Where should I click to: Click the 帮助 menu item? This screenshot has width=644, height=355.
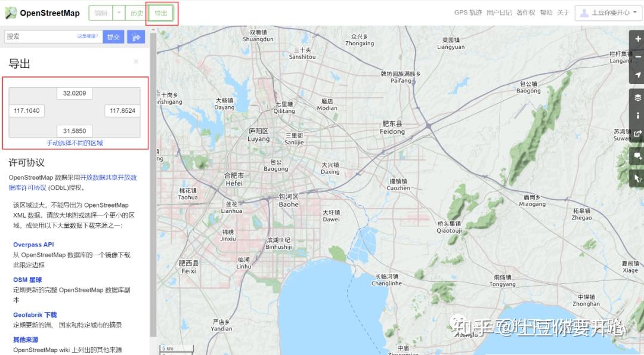(546, 12)
